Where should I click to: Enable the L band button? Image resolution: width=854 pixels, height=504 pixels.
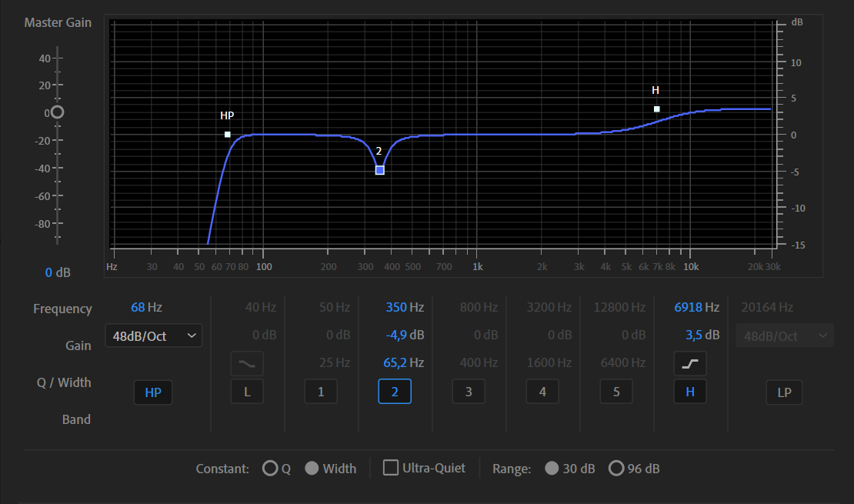tap(247, 392)
